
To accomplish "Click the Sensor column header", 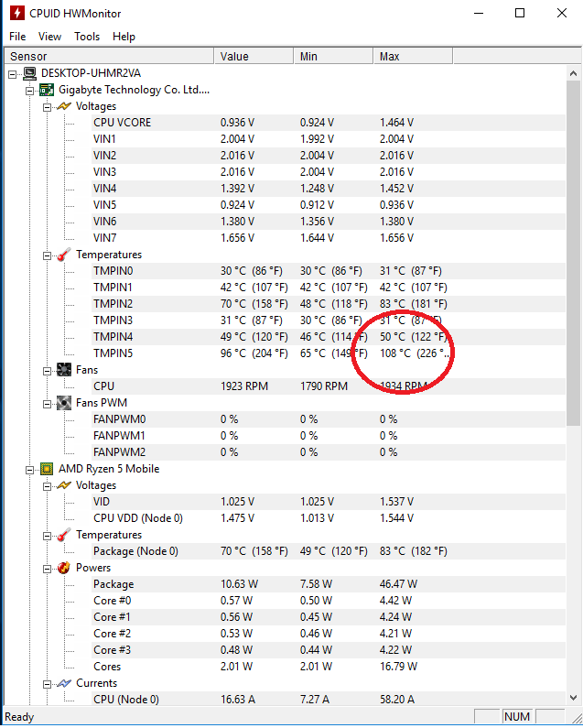I will tap(109, 56).
